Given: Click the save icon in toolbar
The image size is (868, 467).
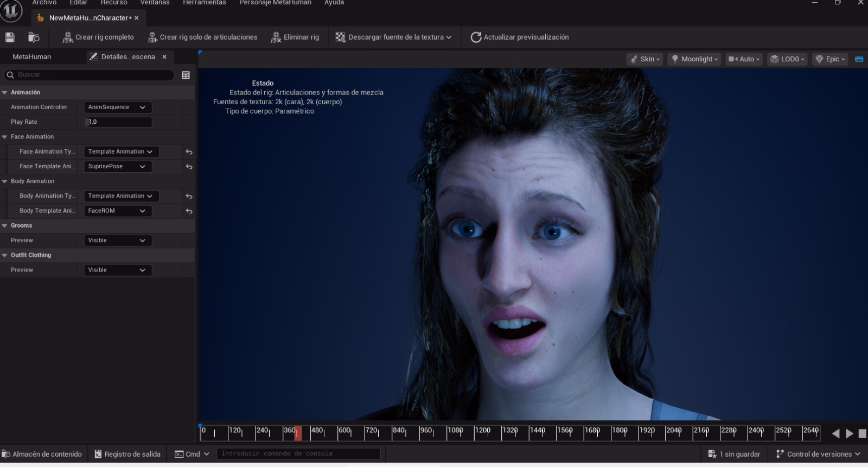Looking at the screenshot, I should 10,37.
